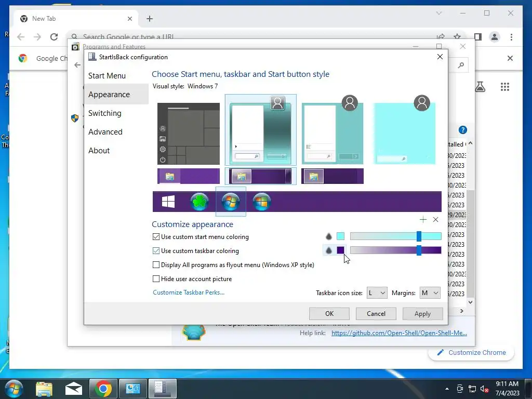Click opacity drop icon for start menu coloring
Viewport: 532px width, 399px height.
point(328,236)
